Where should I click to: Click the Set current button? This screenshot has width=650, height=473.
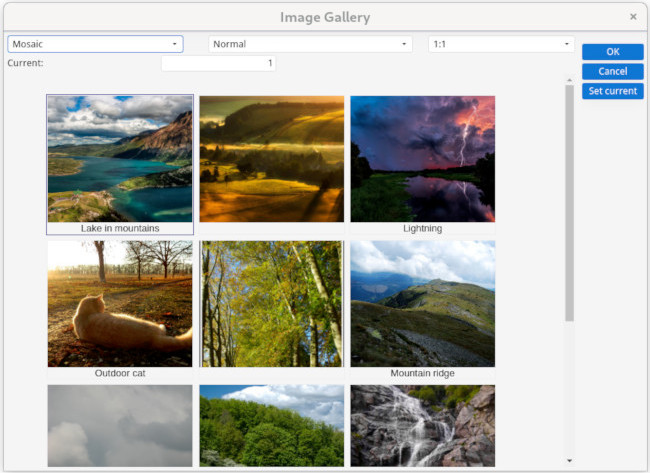click(x=613, y=91)
